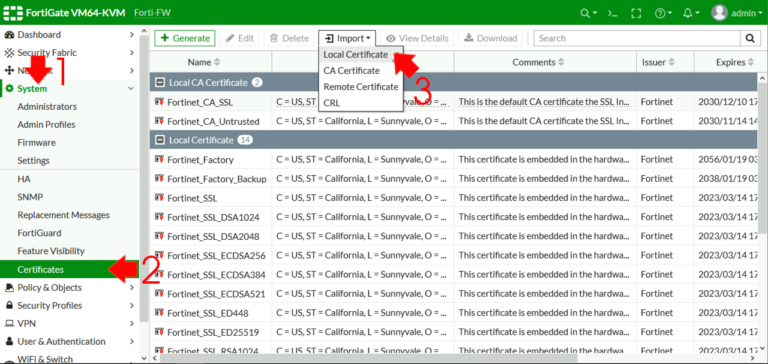Click the Generate button
The height and width of the screenshot is (364, 768).
(185, 38)
